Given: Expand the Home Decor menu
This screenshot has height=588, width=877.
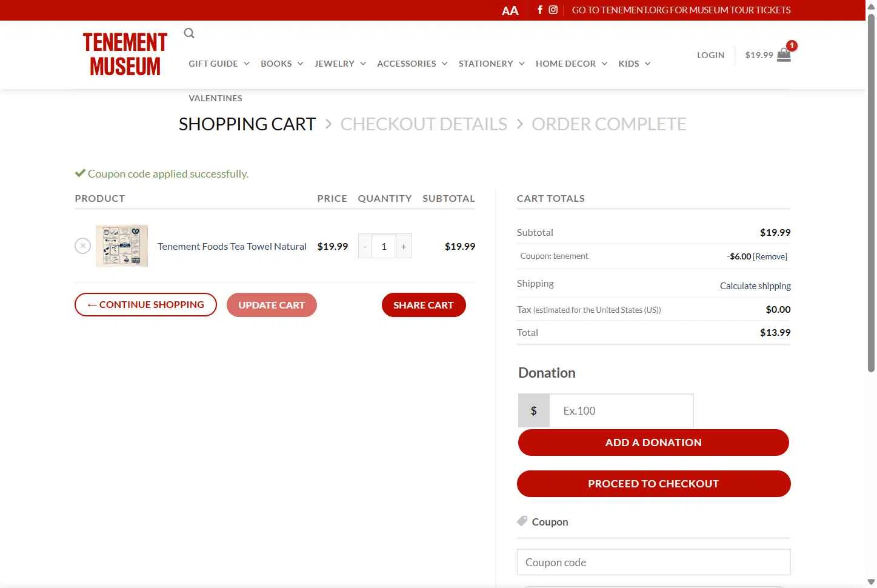Looking at the screenshot, I should click(x=572, y=64).
